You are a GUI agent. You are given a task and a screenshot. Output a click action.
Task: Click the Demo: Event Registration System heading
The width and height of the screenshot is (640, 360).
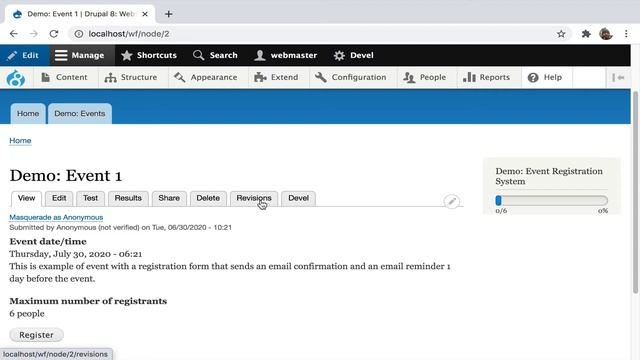(x=549, y=176)
